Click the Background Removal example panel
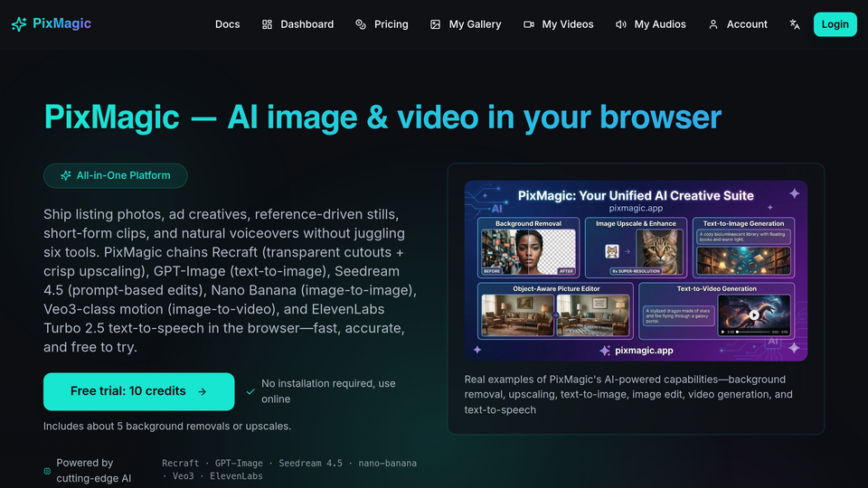This screenshot has height=488, width=868. pyautogui.click(x=528, y=248)
